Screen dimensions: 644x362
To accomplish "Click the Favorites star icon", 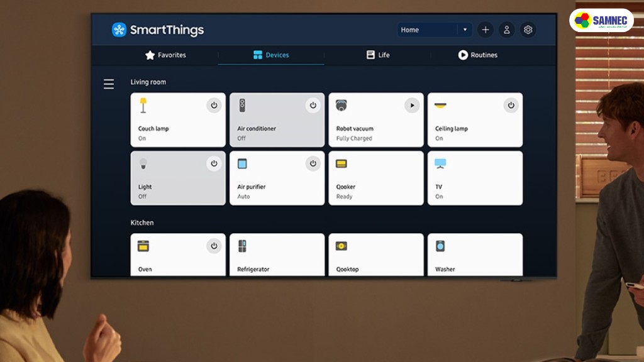I will (150, 55).
